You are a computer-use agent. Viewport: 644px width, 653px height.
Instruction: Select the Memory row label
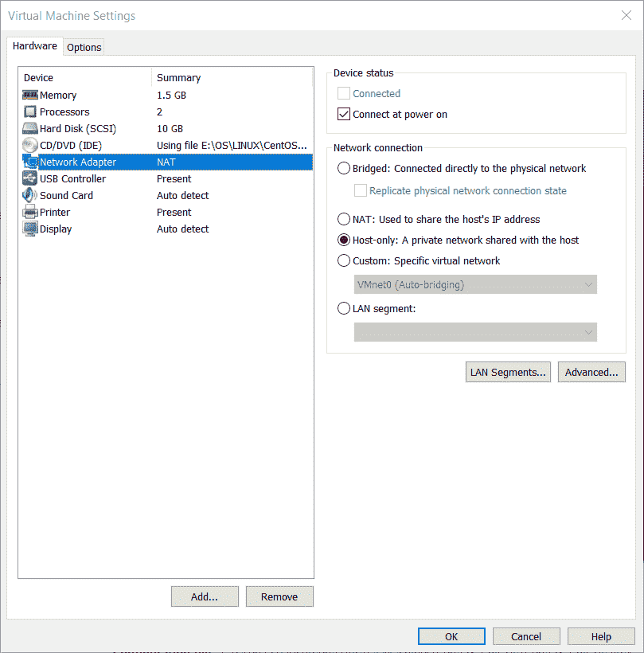pyautogui.click(x=58, y=96)
